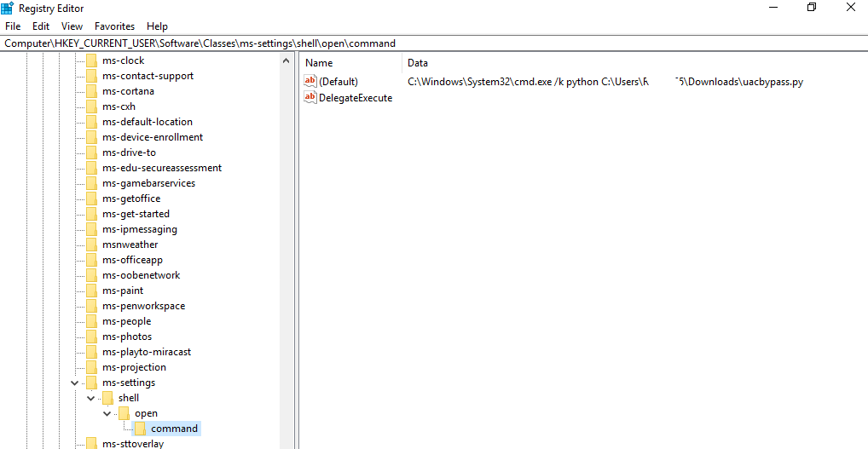The image size is (868, 449).
Task: Select the ms-photos key label
Action: (x=127, y=337)
